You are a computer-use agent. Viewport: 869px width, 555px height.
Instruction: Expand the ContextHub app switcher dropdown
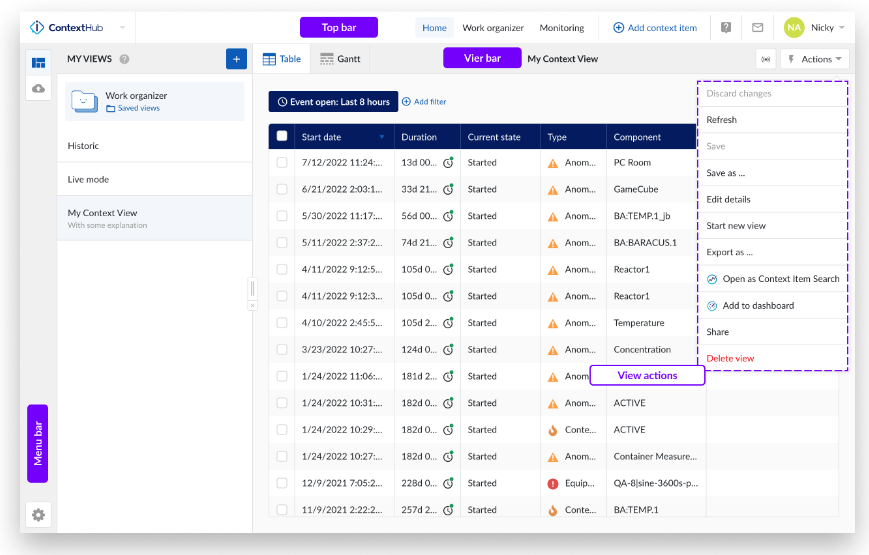123,28
